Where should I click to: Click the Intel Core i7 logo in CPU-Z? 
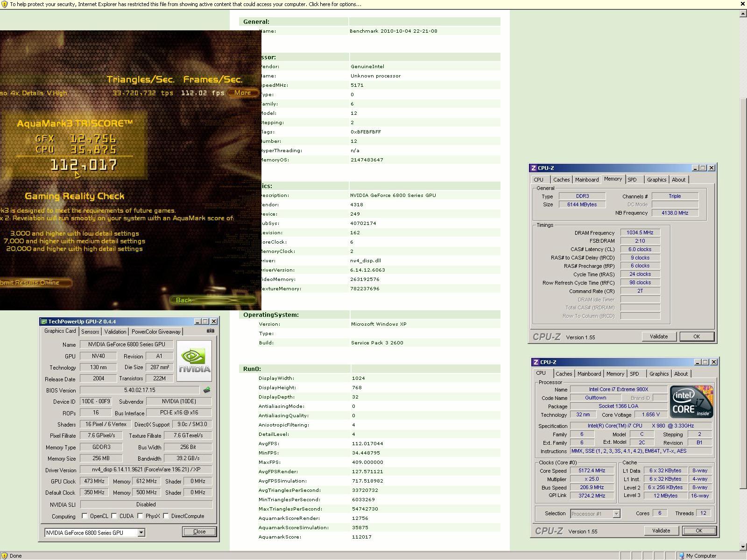pos(691,401)
